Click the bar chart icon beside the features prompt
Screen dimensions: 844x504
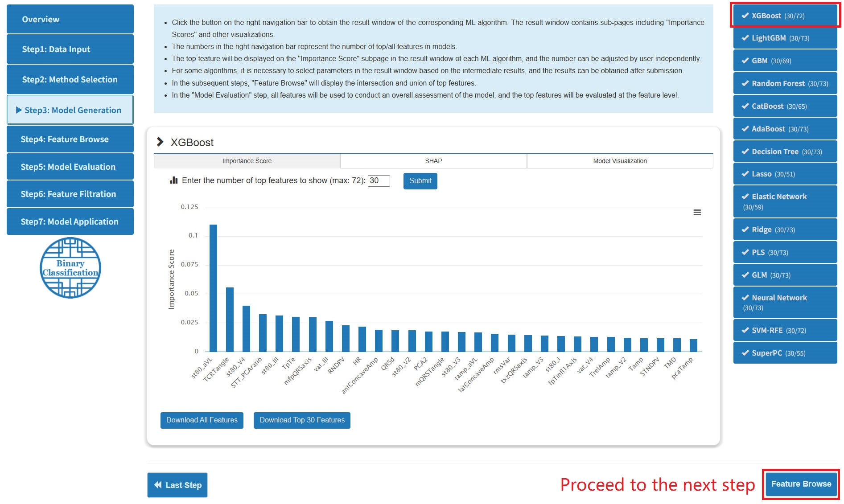174,180
